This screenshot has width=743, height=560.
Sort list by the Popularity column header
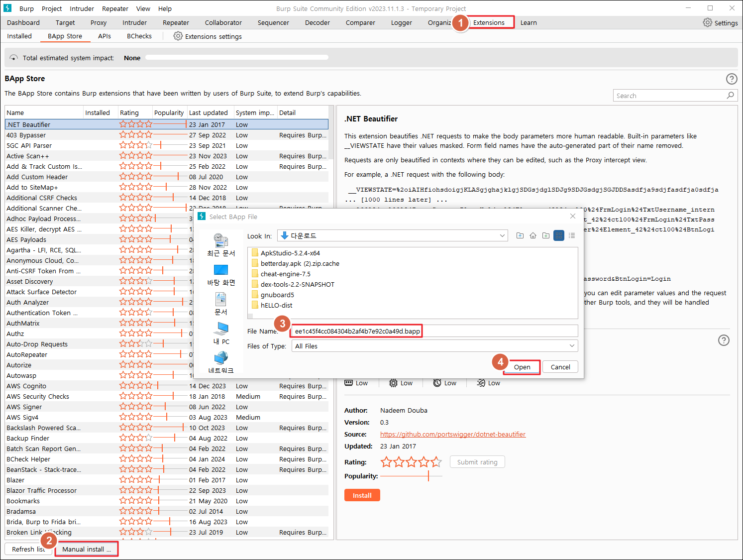[x=169, y=112]
